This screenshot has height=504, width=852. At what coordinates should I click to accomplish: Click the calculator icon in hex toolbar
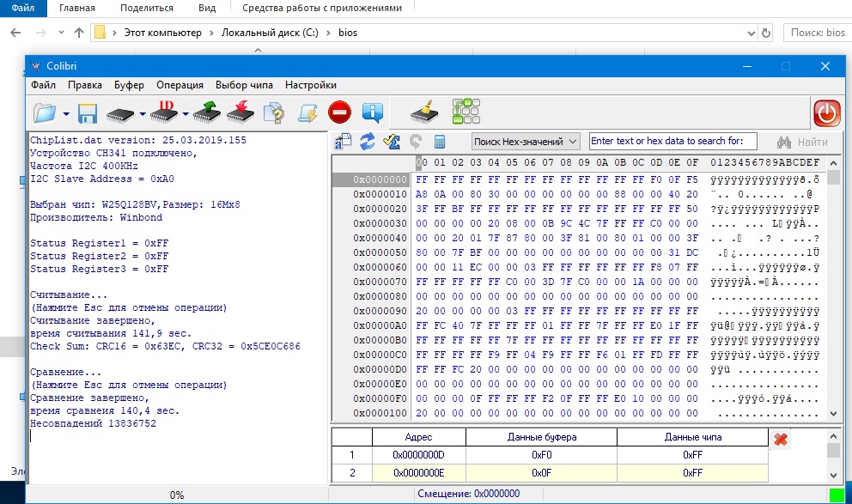tap(440, 142)
